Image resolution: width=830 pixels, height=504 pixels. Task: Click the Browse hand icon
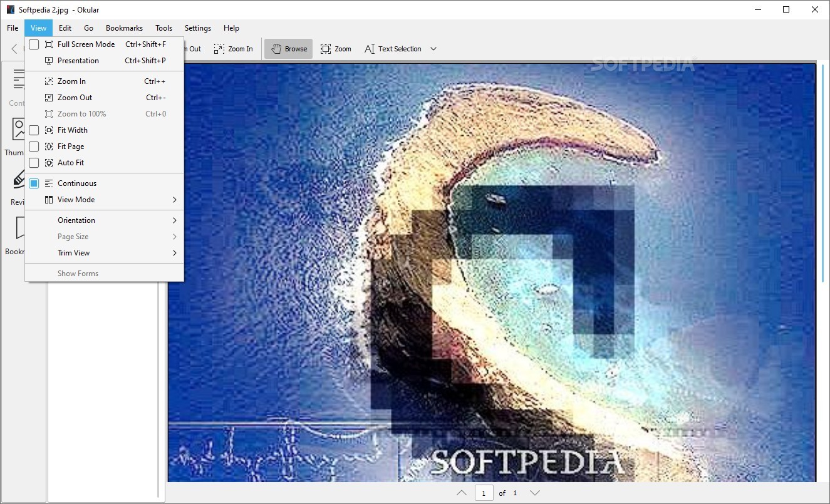(276, 49)
